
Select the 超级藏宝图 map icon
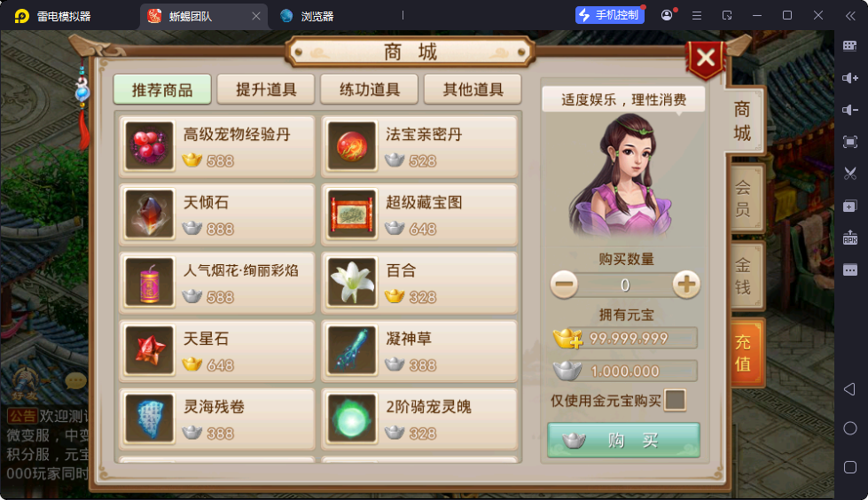[351, 215]
